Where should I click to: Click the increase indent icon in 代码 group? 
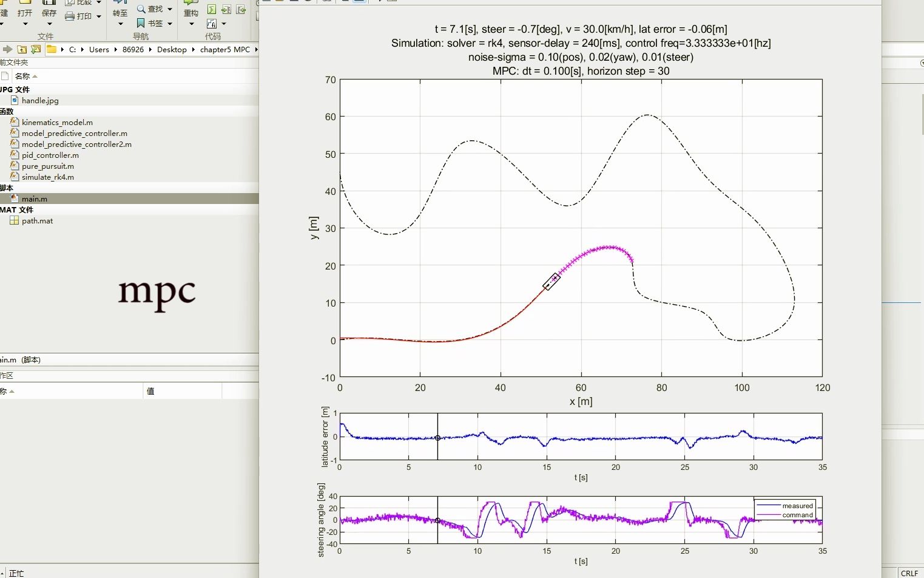click(x=226, y=9)
